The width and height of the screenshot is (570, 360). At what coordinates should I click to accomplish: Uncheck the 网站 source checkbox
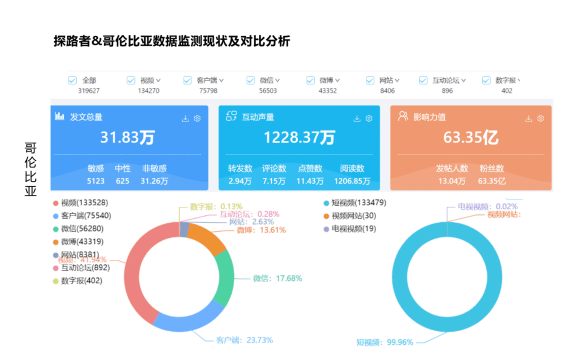click(x=370, y=80)
